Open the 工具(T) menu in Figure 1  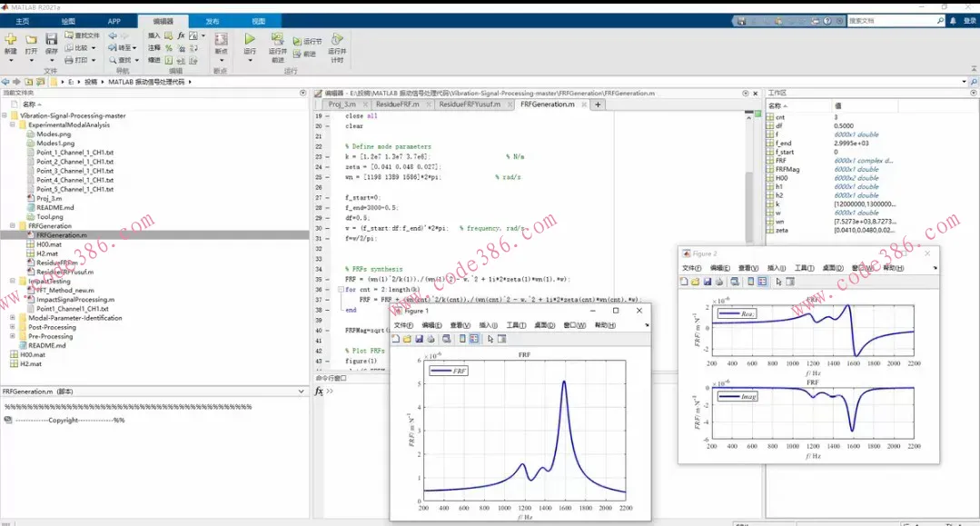(x=516, y=325)
